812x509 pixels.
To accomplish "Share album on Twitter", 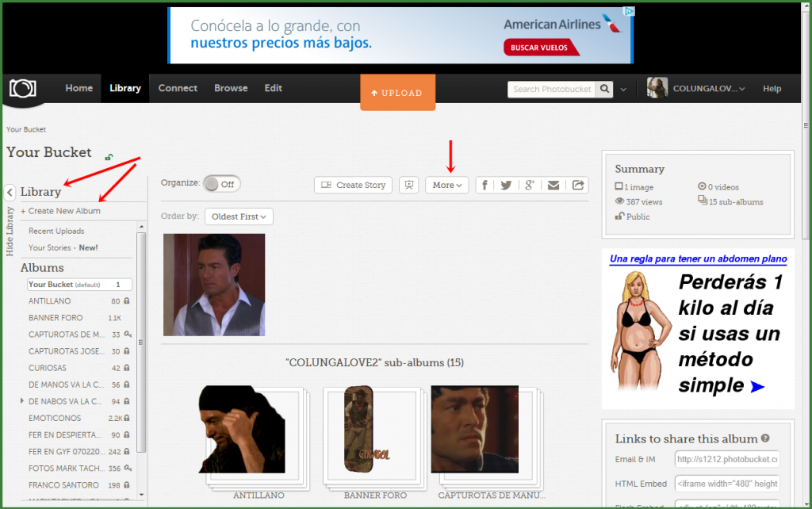I will click(506, 185).
